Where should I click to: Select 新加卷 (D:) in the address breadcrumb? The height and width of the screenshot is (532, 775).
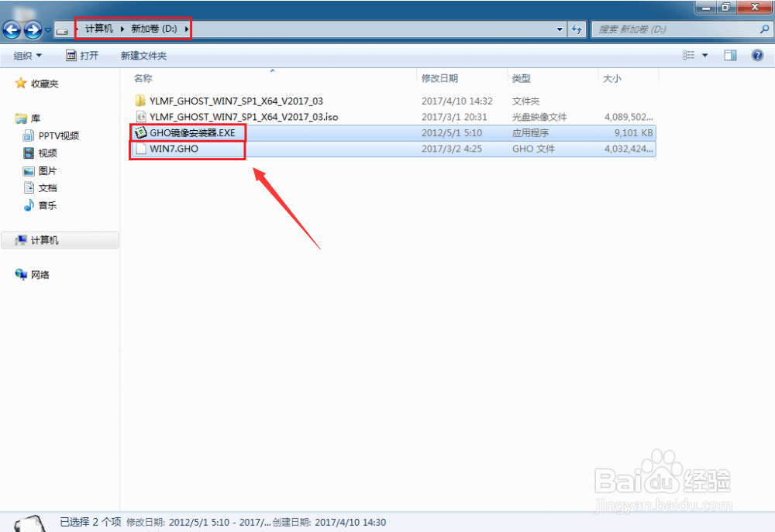point(154,29)
